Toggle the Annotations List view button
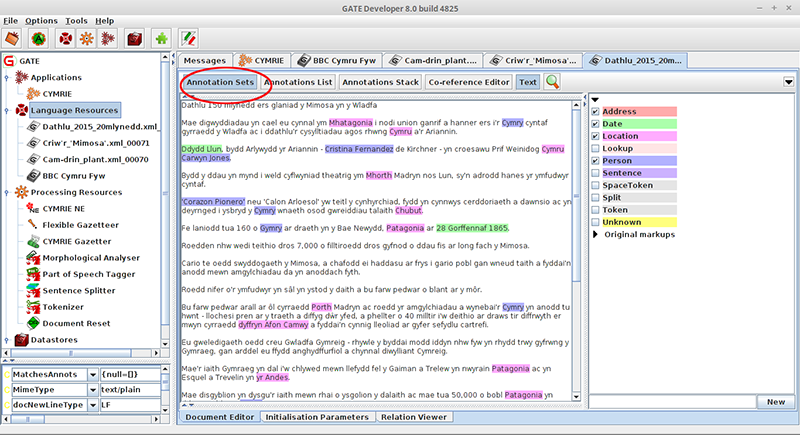Viewport: 800px width, 435px height. coord(298,82)
